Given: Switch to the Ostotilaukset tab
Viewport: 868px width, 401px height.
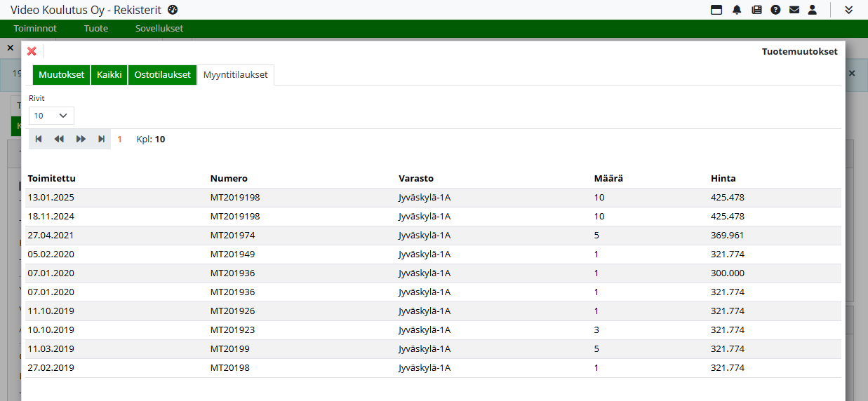Looking at the screenshot, I should point(162,75).
